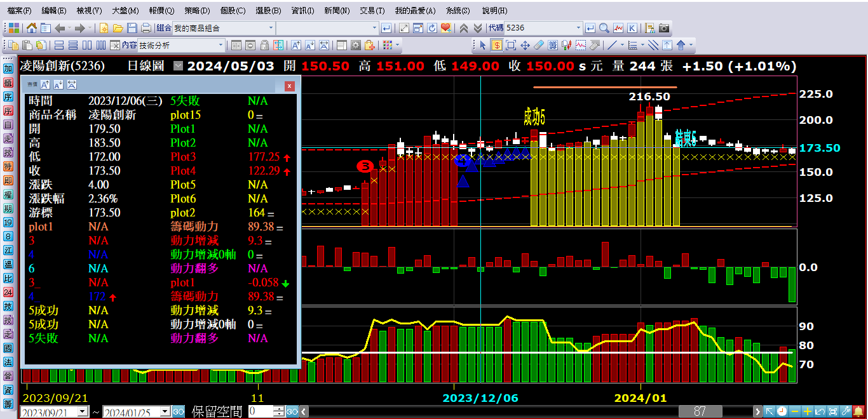The height and width of the screenshot is (419, 868).
Task: Click the horizontal scrollbar thumb labeled 87
Action: pos(700,411)
